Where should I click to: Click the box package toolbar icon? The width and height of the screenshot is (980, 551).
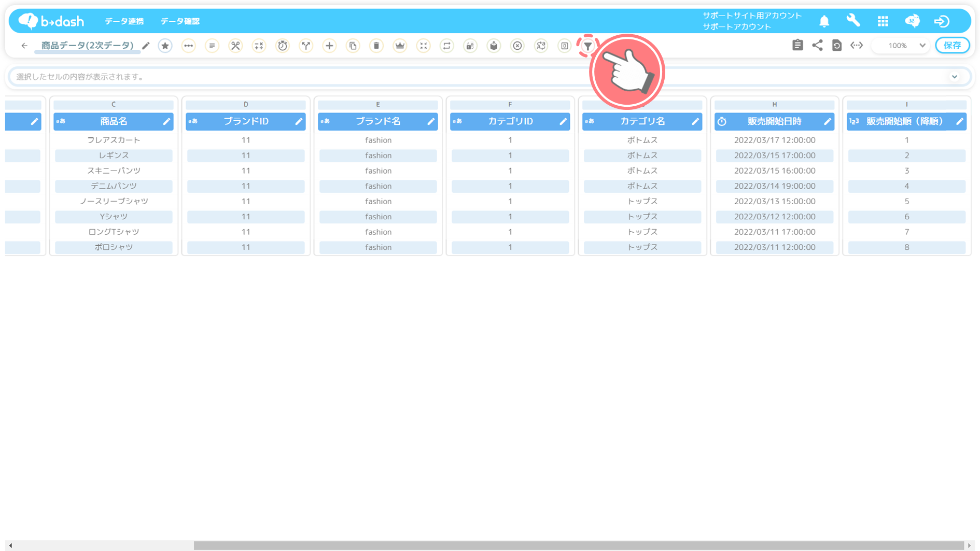(494, 46)
